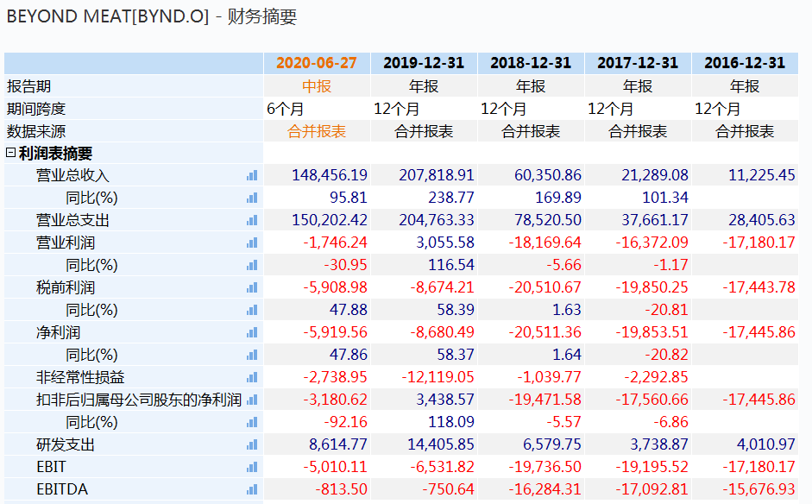This screenshot has width=812, height=504.
Task: Open chart icon for 研发支出 row
Action: click(x=252, y=444)
